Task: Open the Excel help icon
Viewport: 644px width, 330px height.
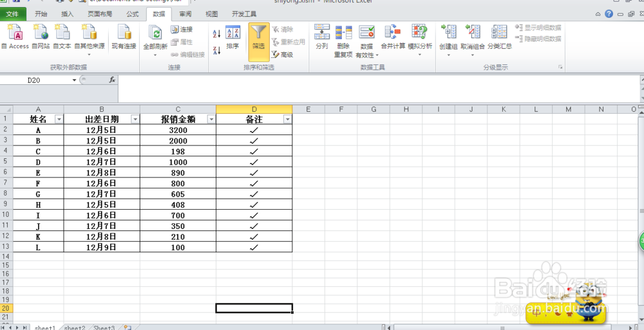Action: point(609,14)
